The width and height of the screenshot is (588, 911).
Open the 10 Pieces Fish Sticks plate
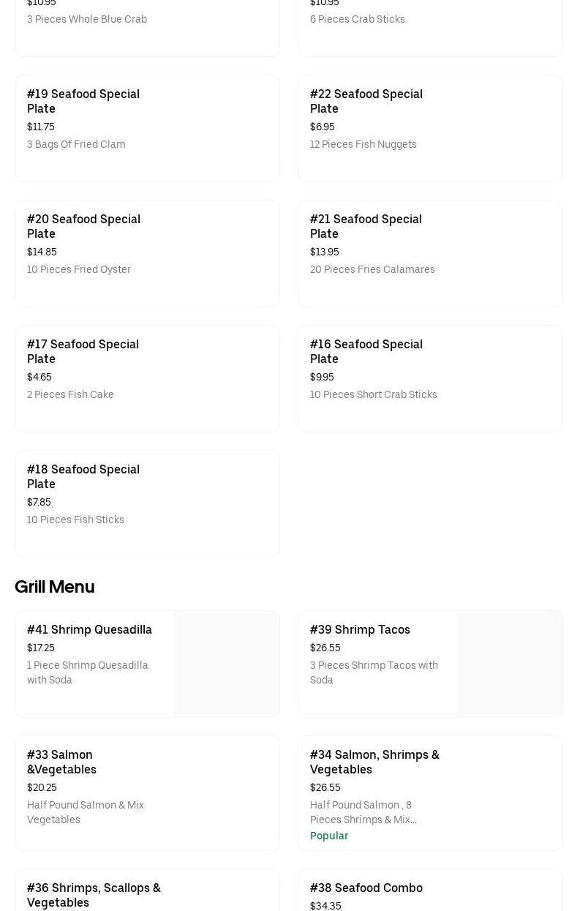pos(147,503)
